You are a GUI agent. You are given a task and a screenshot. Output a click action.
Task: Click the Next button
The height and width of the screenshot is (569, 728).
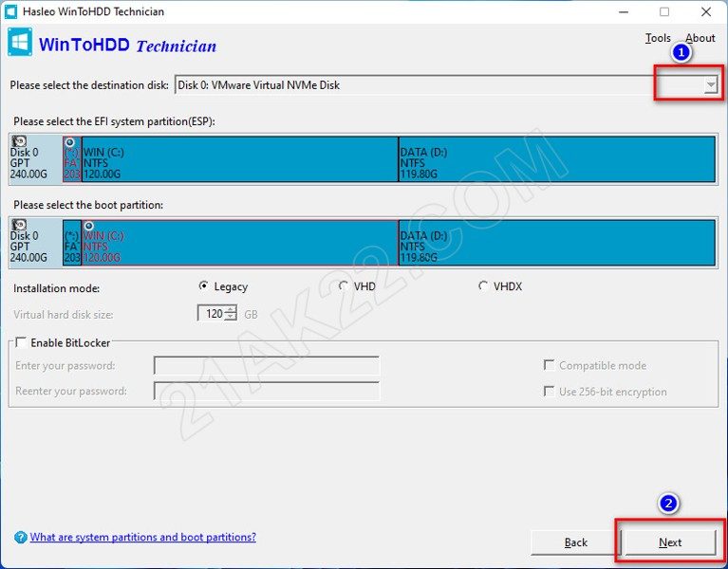(x=670, y=542)
